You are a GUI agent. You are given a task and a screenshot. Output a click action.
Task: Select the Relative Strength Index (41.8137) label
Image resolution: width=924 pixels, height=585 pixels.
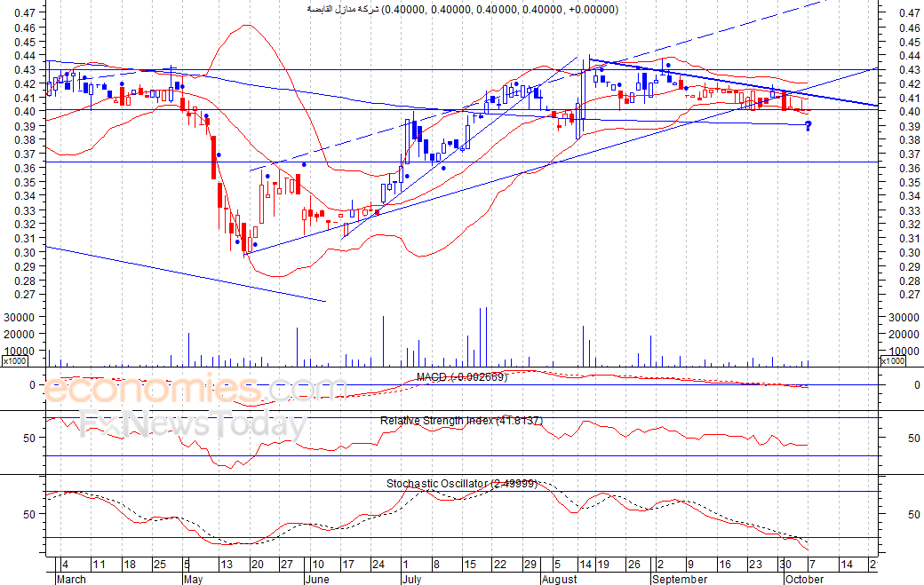coord(461,421)
